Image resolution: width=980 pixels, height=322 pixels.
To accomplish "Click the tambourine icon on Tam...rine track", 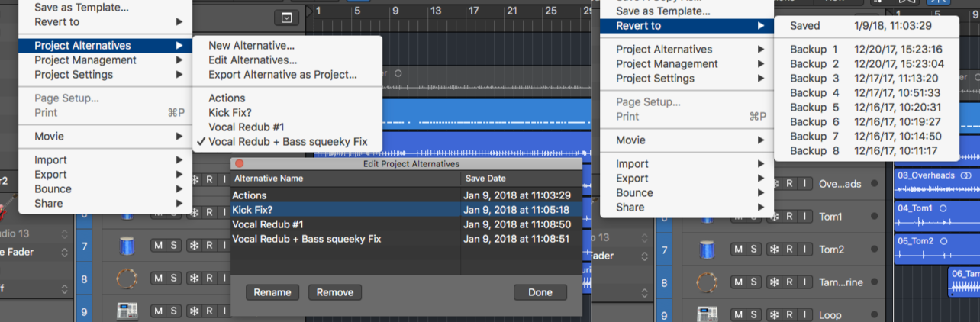I will 709,282.
